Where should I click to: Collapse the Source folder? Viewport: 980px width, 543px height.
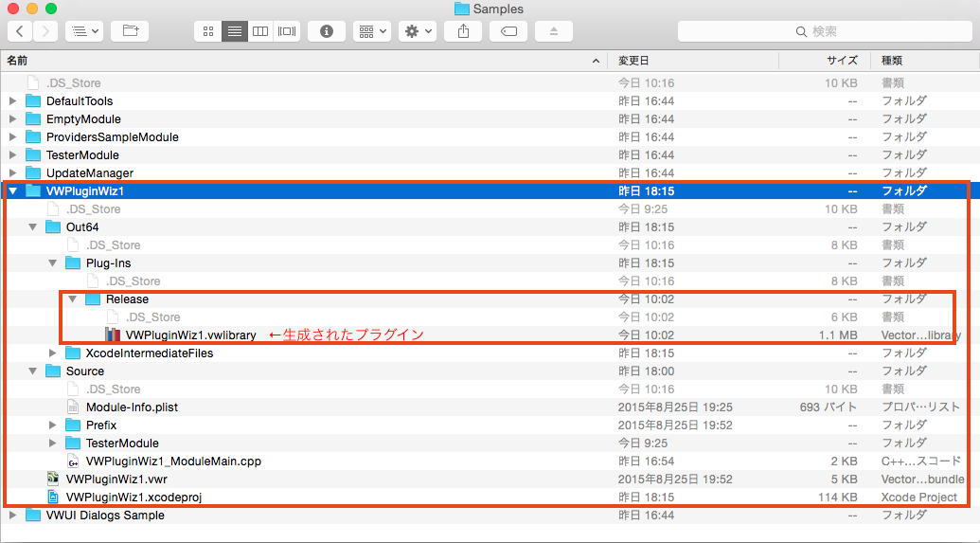[32, 371]
